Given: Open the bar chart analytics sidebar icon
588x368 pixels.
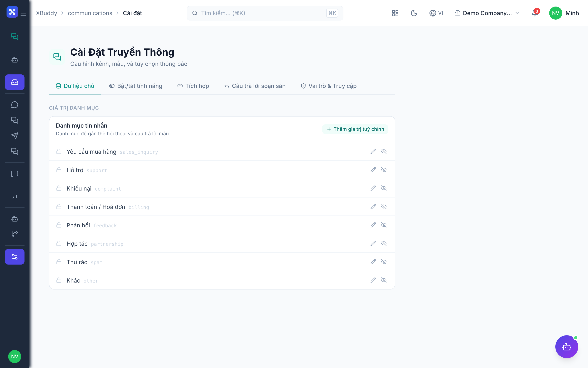Looking at the screenshot, I should [14, 196].
